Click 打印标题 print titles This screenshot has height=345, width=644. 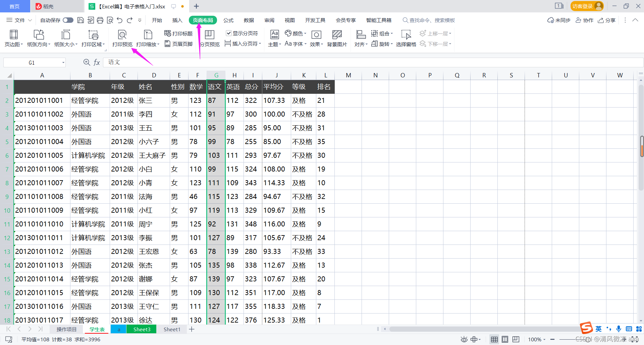coord(178,33)
